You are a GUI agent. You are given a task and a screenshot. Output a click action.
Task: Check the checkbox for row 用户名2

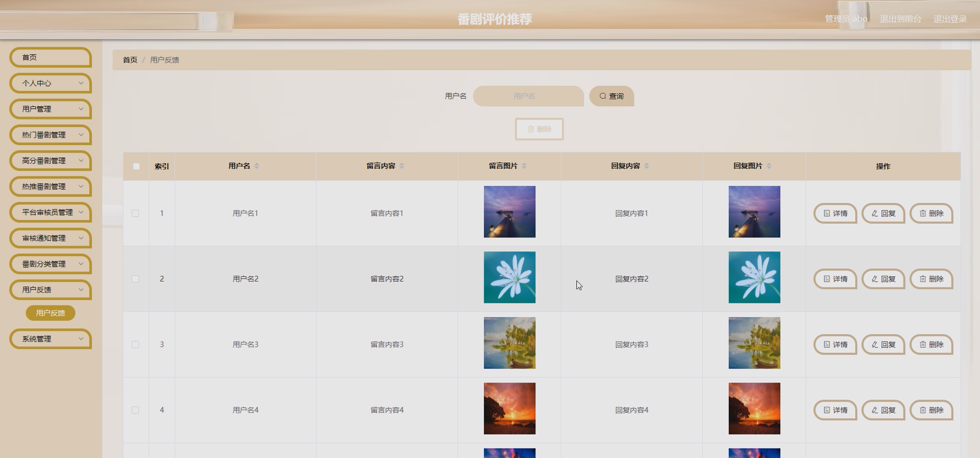coord(135,279)
